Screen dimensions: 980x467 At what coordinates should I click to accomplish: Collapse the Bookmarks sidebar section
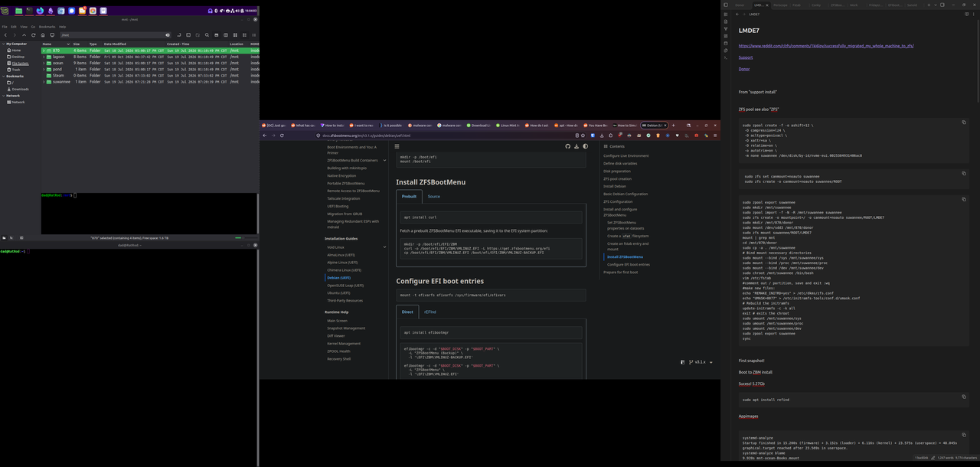[3, 77]
